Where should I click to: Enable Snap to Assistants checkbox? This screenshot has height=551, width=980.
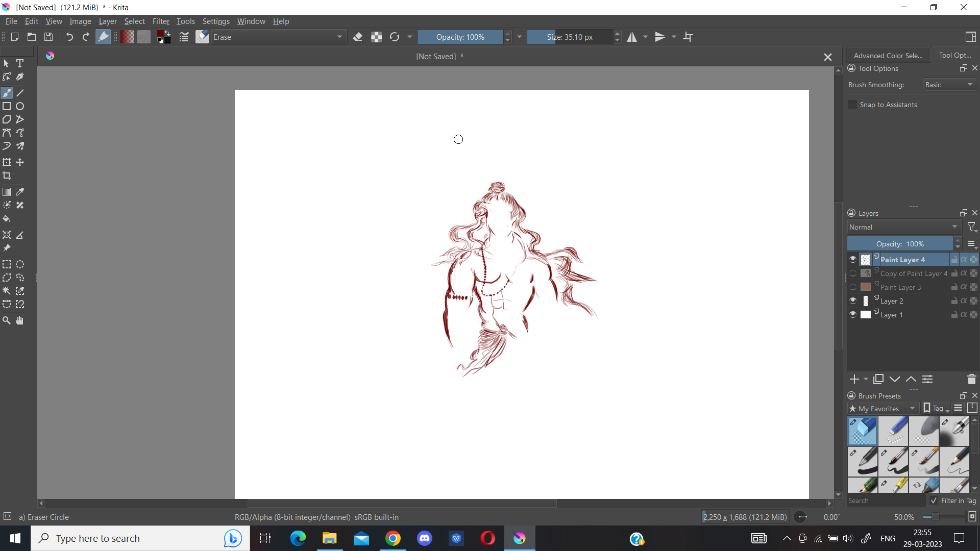[852, 105]
